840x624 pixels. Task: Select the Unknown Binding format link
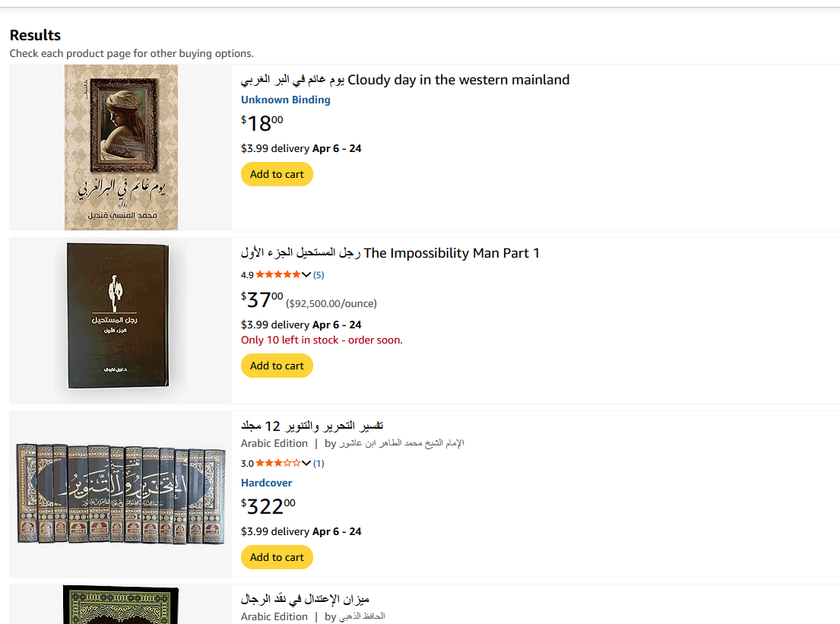(285, 100)
